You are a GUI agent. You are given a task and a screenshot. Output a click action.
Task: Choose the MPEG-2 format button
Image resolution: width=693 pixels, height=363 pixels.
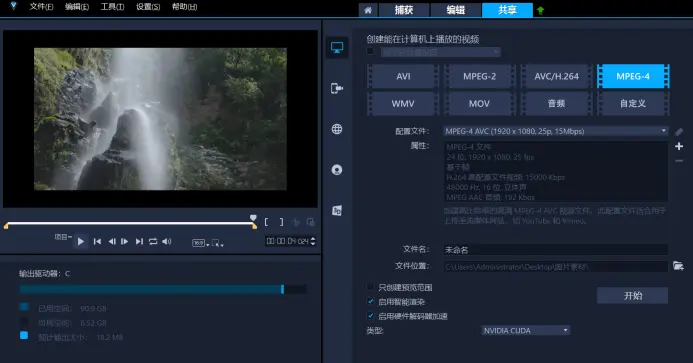[480, 76]
